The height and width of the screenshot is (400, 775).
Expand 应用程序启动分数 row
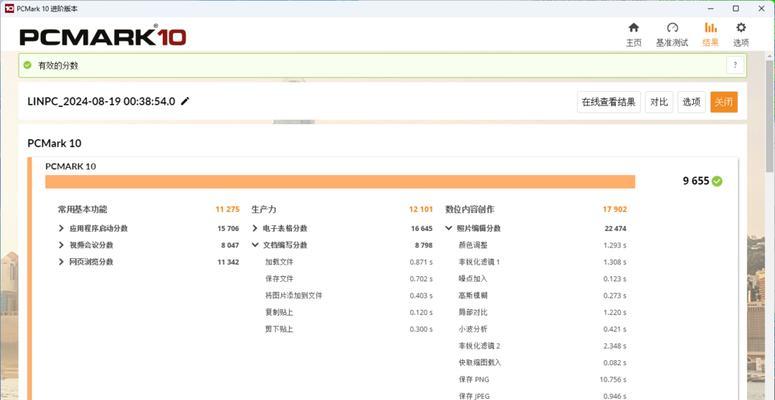pos(61,228)
